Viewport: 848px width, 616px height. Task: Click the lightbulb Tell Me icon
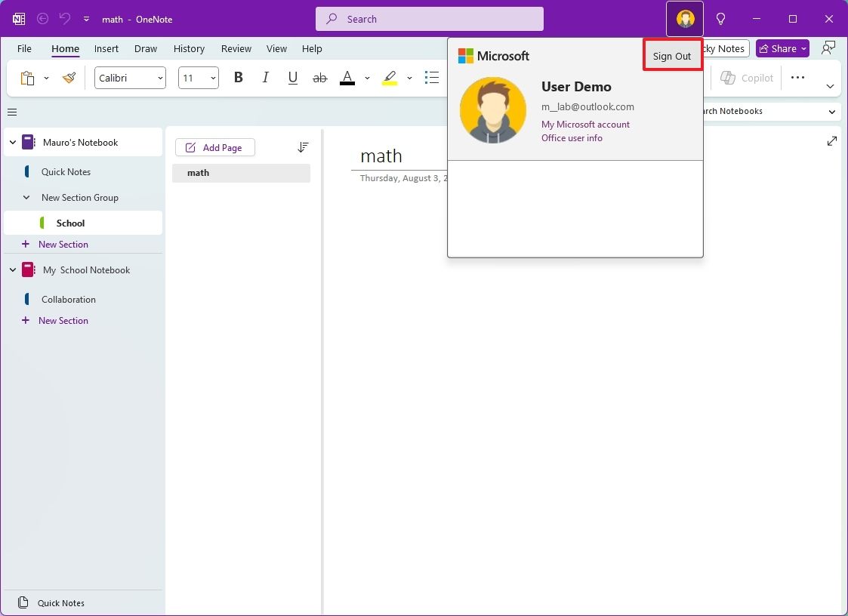coord(720,18)
